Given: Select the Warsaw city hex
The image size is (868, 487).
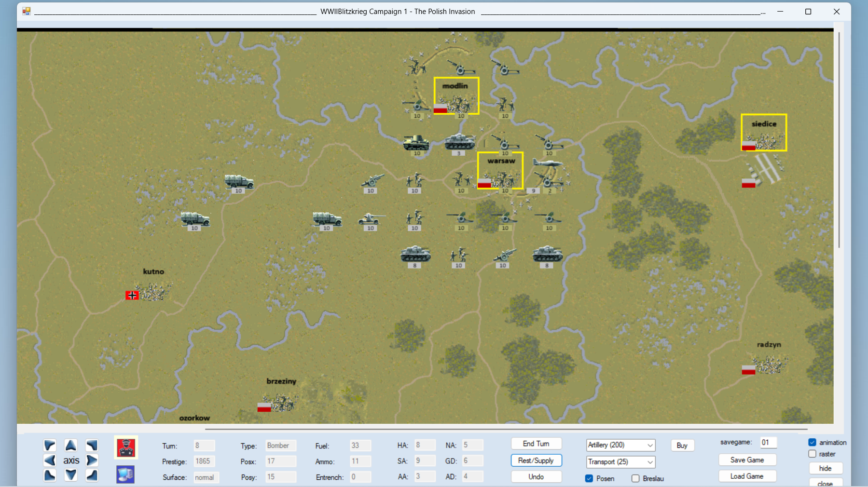Looking at the screenshot, I should click(500, 171).
